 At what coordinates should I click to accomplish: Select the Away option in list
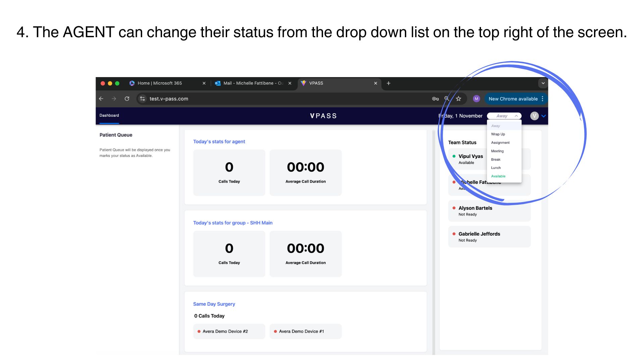504,126
